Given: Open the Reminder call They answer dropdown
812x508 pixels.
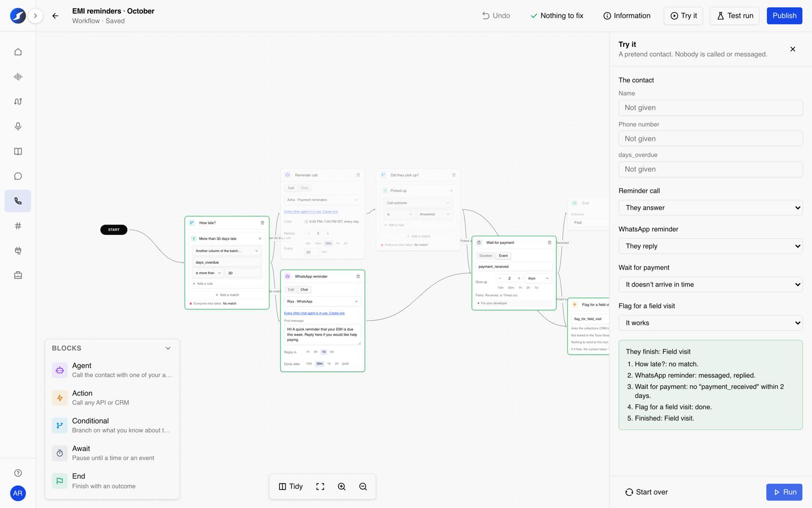Looking at the screenshot, I should click(x=710, y=208).
